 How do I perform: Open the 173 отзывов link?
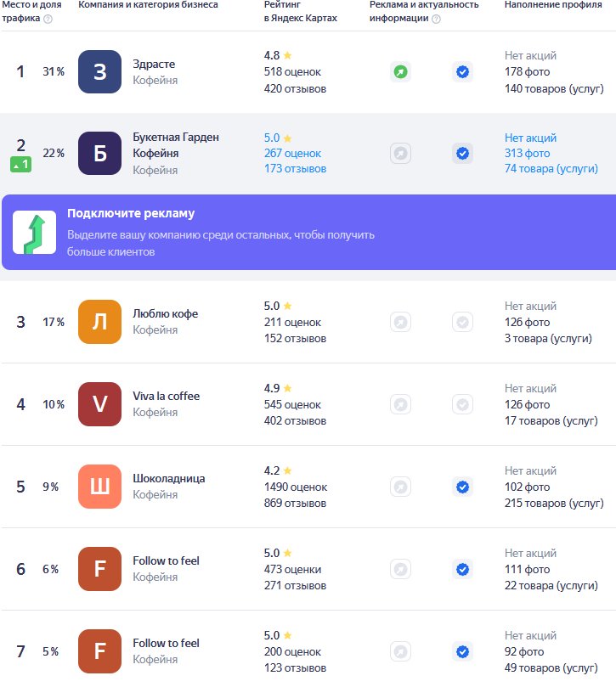(295, 169)
